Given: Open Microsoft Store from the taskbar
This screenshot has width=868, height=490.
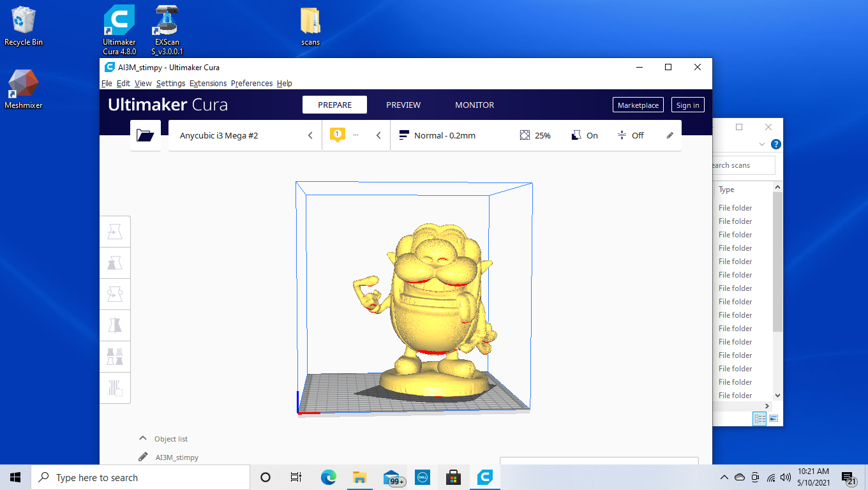Looking at the screenshot, I should point(453,477).
